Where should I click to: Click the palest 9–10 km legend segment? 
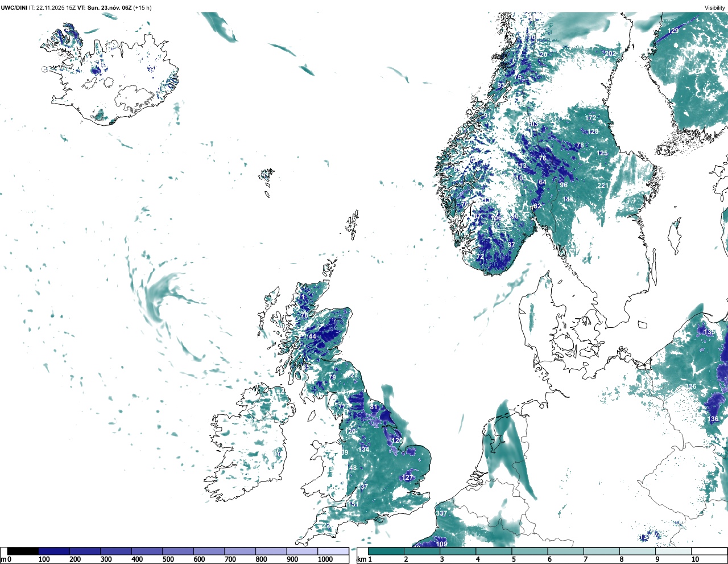674,551
